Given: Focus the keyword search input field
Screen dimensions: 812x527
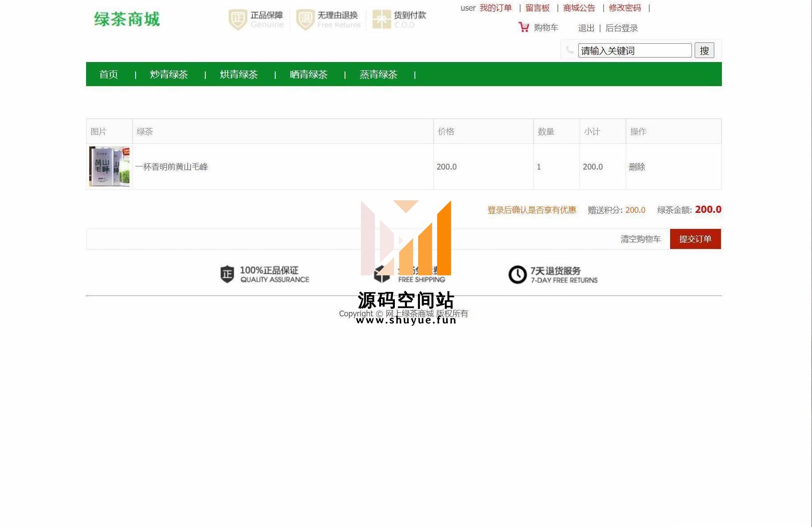Looking at the screenshot, I should (x=635, y=50).
